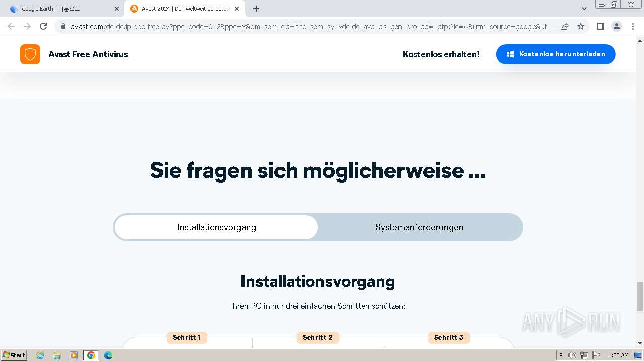
Task: Open the Chrome three-dot menu
Action: pos(633,26)
